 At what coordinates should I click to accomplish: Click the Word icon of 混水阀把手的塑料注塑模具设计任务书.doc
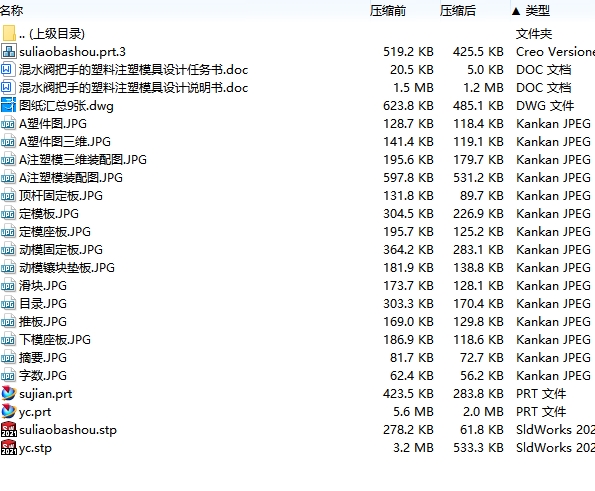(x=8, y=69)
